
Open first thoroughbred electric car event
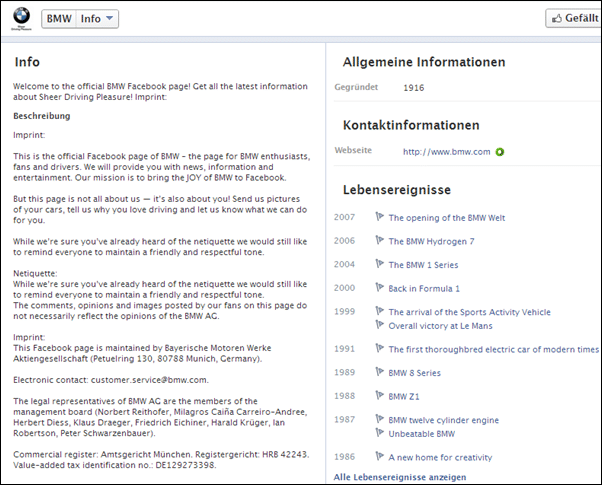pos(493,349)
